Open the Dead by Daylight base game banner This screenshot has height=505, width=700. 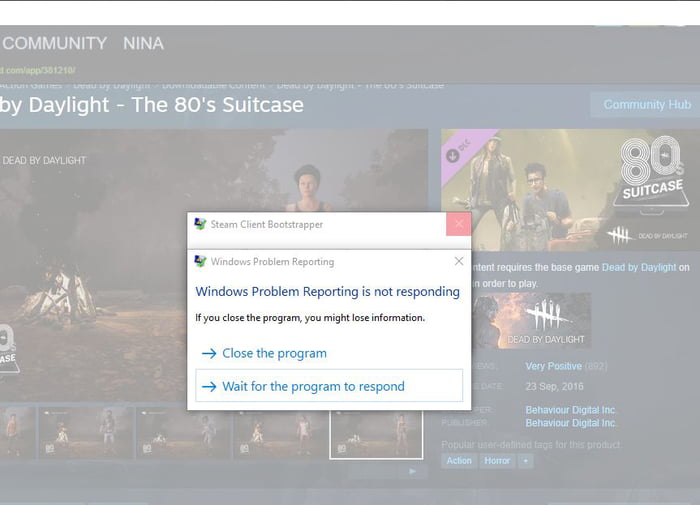click(531, 320)
